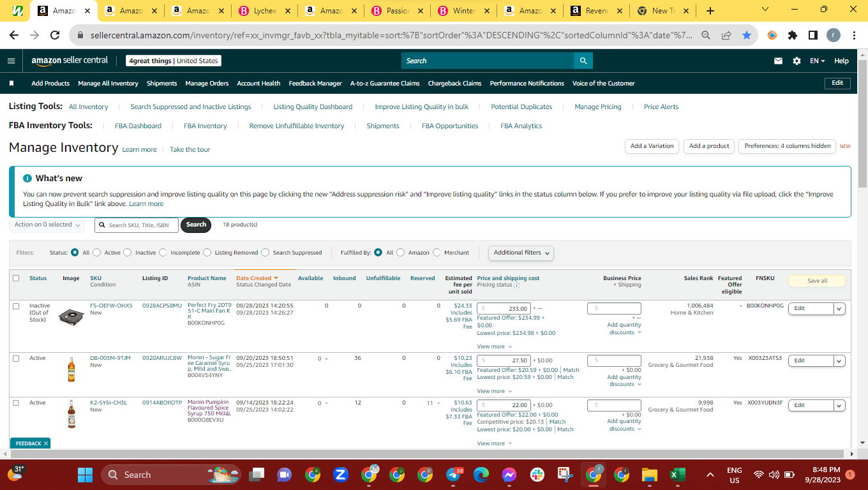The width and height of the screenshot is (868, 490).
Task: Open the Chrome profile avatar
Action: coord(834,36)
